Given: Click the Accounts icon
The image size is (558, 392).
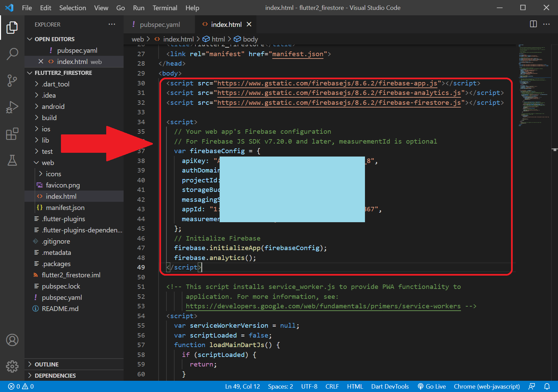Looking at the screenshot, I should pyautogui.click(x=12, y=340).
